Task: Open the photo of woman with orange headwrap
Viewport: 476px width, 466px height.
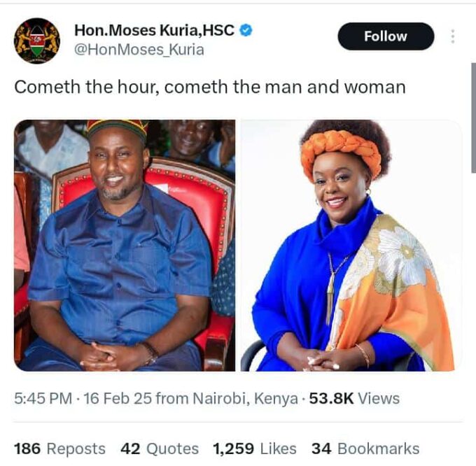Action: click(x=351, y=246)
